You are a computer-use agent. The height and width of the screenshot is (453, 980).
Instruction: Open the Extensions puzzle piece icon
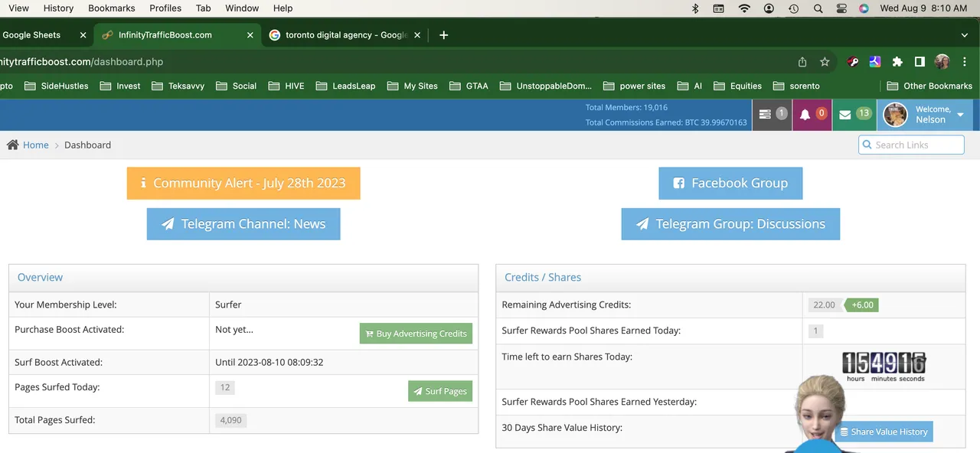click(x=897, y=62)
